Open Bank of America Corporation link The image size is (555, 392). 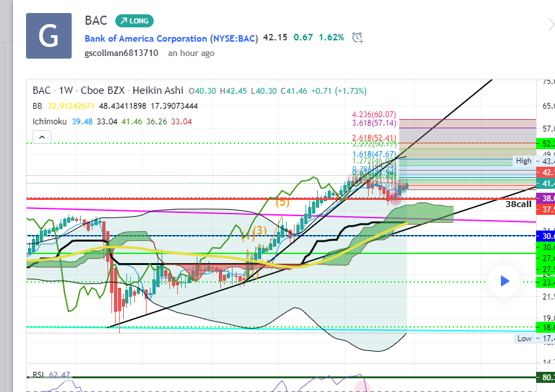(x=147, y=38)
